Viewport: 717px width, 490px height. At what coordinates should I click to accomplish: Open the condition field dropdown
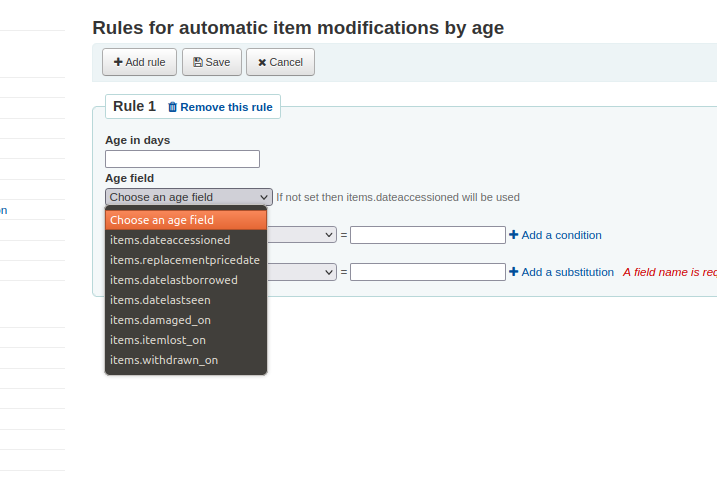click(x=302, y=235)
